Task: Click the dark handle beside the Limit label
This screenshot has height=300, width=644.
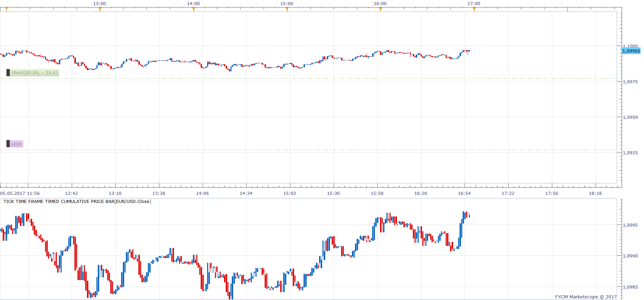Action: (x=8, y=144)
